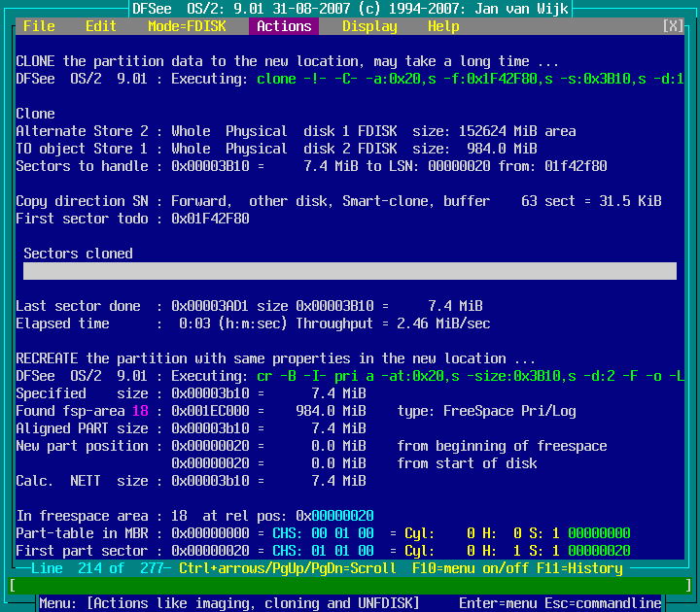
Task: Open the File menu
Action: (x=39, y=26)
